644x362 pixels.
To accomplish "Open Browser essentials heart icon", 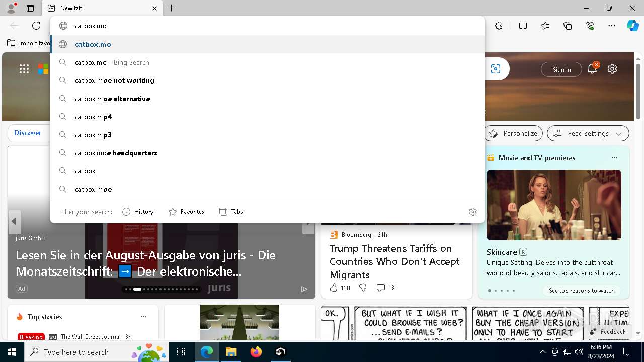I will (590, 26).
